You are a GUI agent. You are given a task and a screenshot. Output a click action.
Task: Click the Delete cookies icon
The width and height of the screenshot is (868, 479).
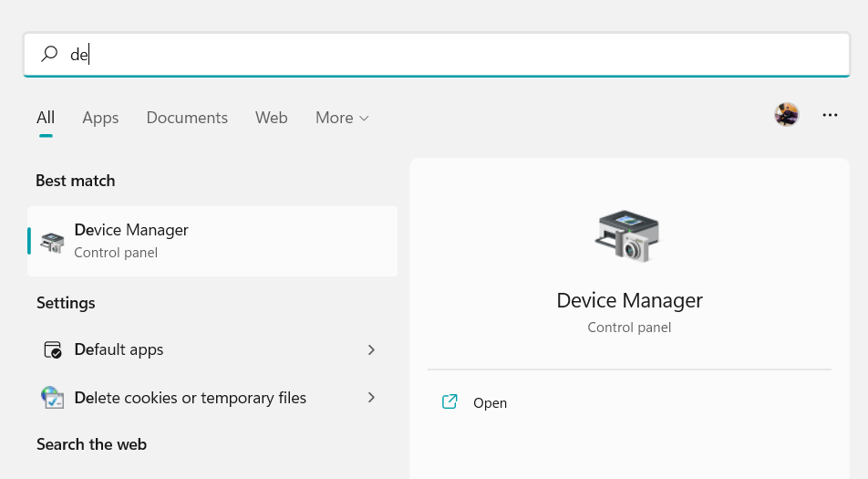53,398
